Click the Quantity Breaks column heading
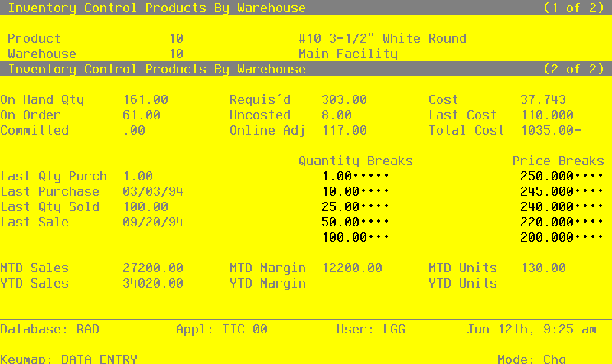The image size is (612, 364). click(356, 161)
